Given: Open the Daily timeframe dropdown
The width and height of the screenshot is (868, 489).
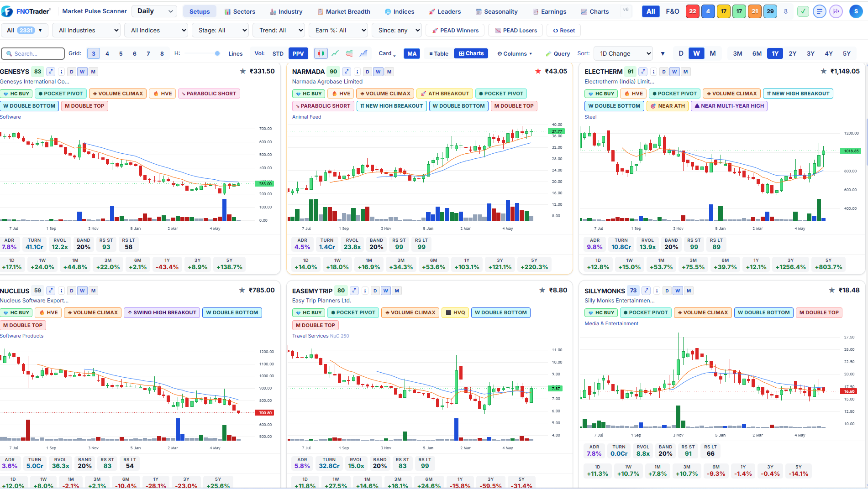Looking at the screenshot, I should pos(154,11).
